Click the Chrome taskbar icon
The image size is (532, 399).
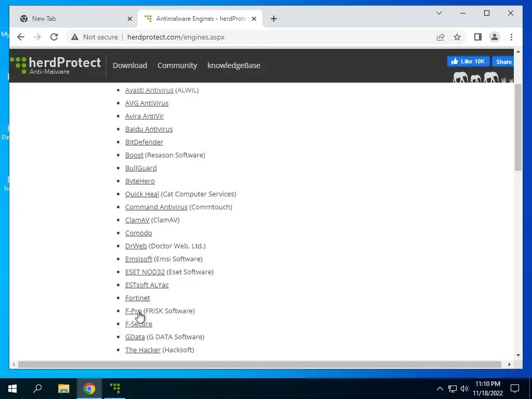(x=89, y=389)
